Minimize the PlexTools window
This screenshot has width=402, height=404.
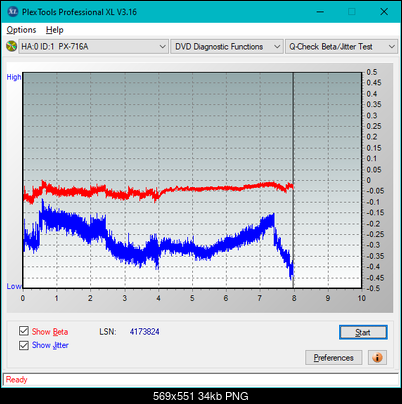[320, 12]
